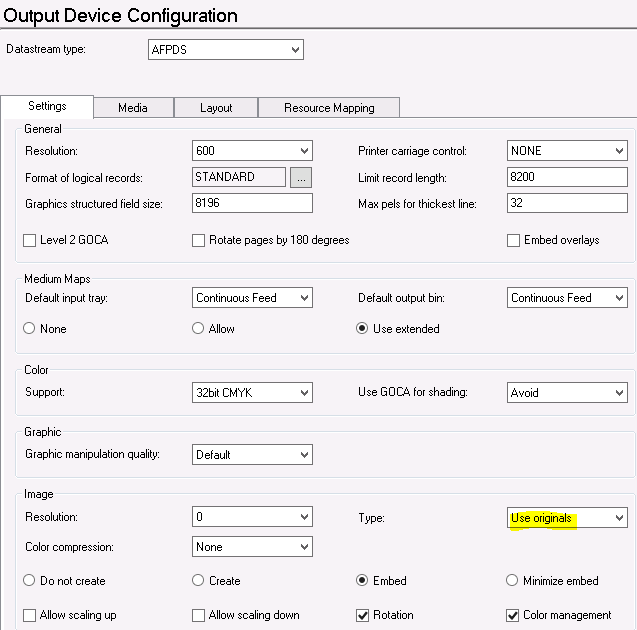This screenshot has height=630, width=637.
Task: Check Rotate pages by 180 degrees
Action: pos(198,240)
